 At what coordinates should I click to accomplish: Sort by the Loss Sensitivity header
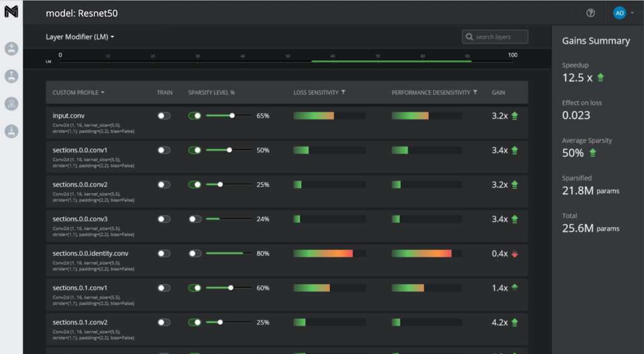[x=316, y=92]
